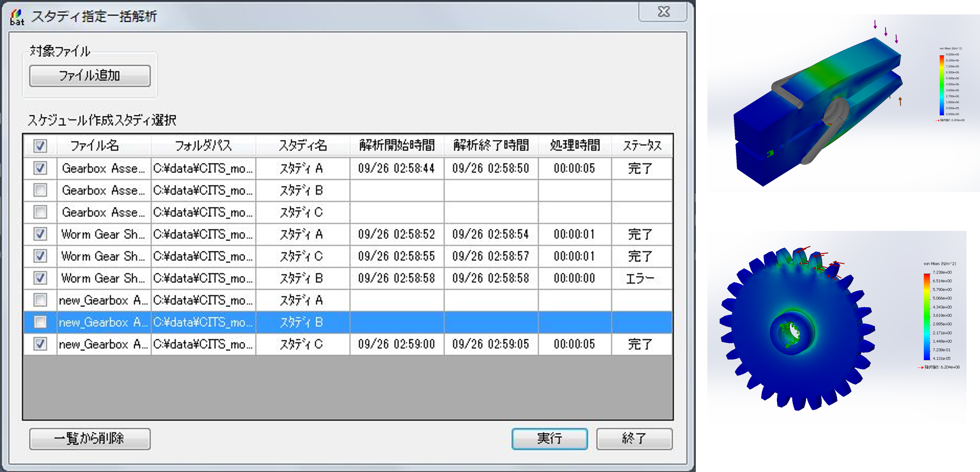Check the highlighted new_Gearbox スタディ B checkbox
This screenshot has width=980, height=472.
pyautogui.click(x=40, y=322)
